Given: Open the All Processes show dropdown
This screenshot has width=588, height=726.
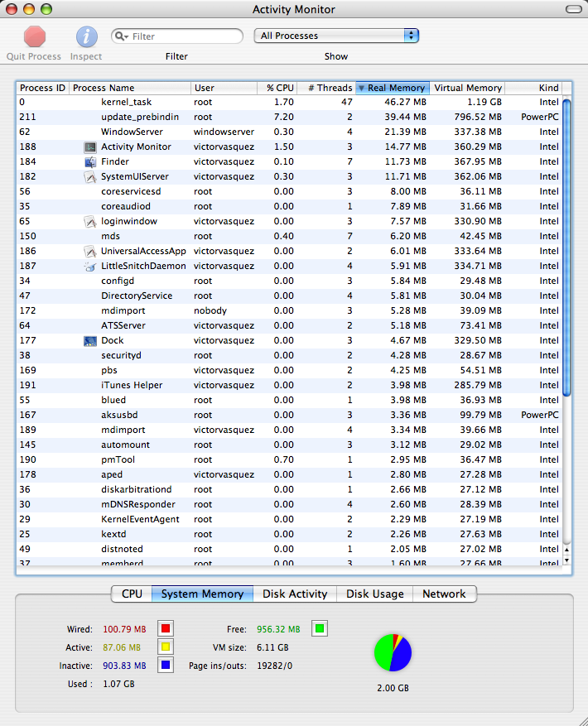Looking at the screenshot, I should pyautogui.click(x=336, y=36).
